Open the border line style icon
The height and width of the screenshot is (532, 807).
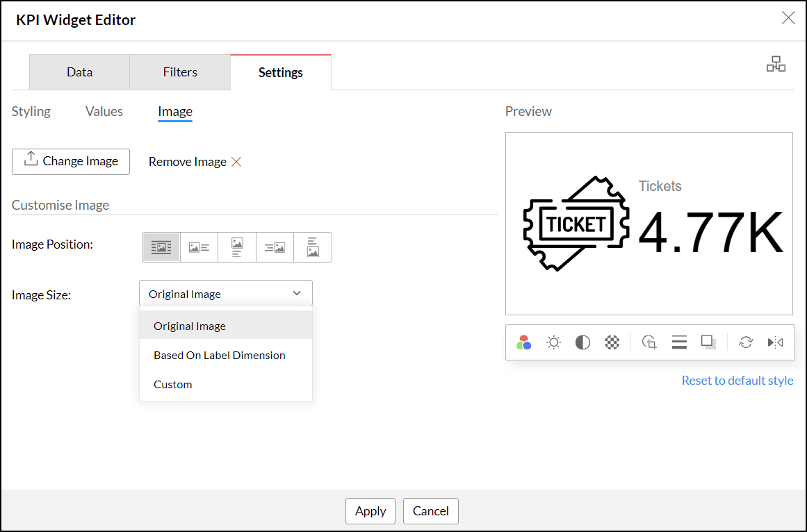tap(679, 342)
